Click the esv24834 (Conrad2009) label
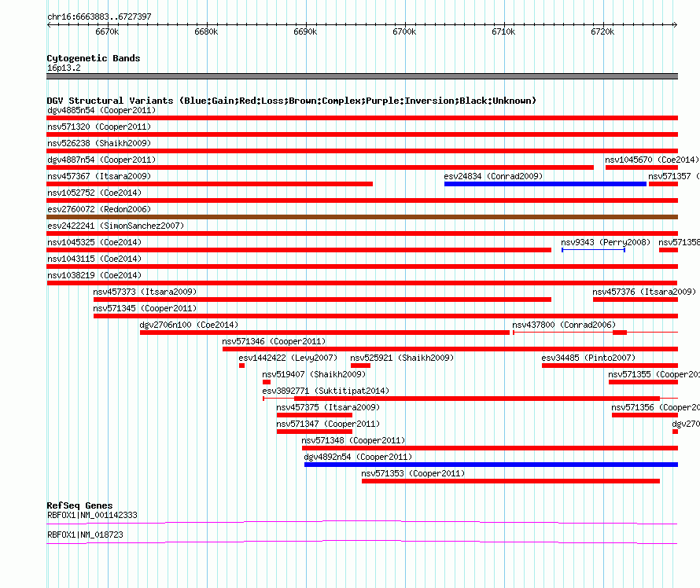The width and height of the screenshot is (700, 588). pos(493,176)
